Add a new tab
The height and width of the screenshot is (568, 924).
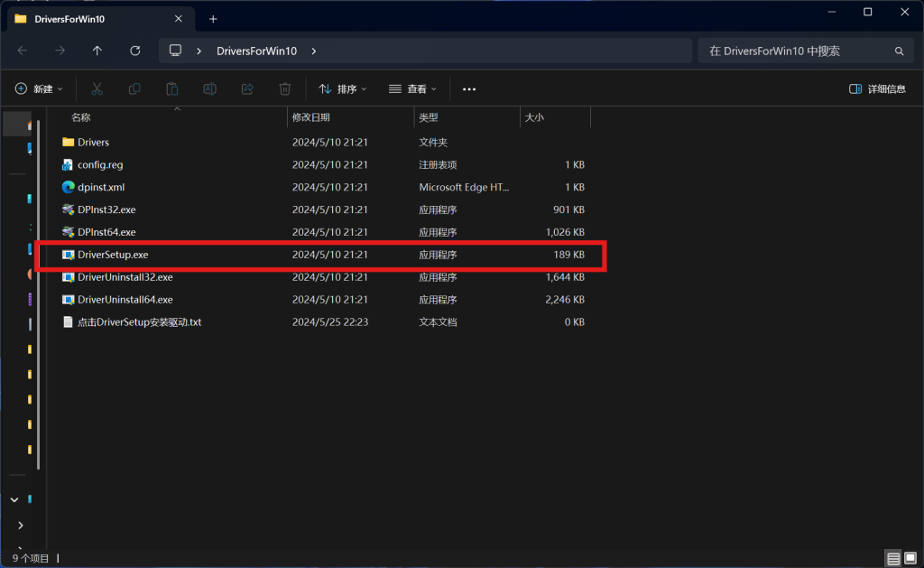pos(213,20)
